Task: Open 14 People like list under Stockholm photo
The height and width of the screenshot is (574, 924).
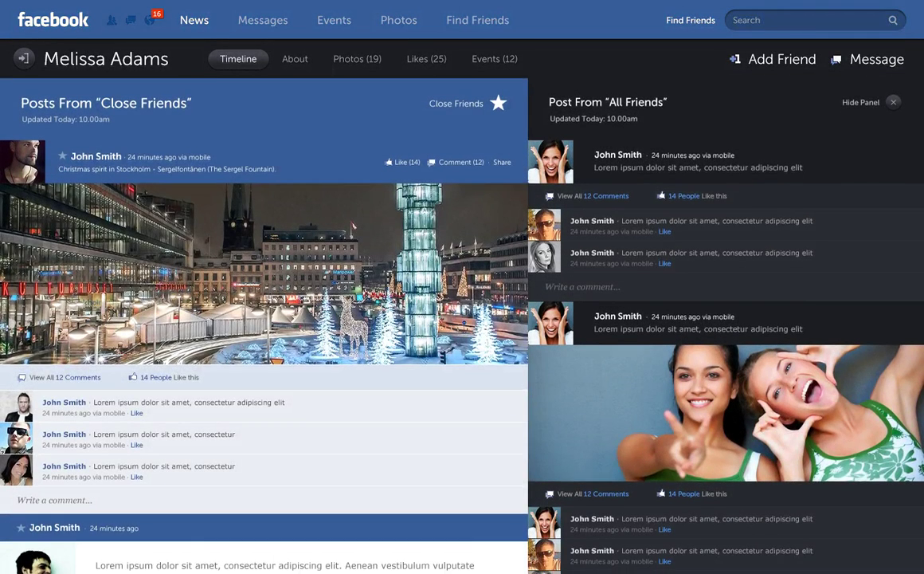Action: coord(155,378)
